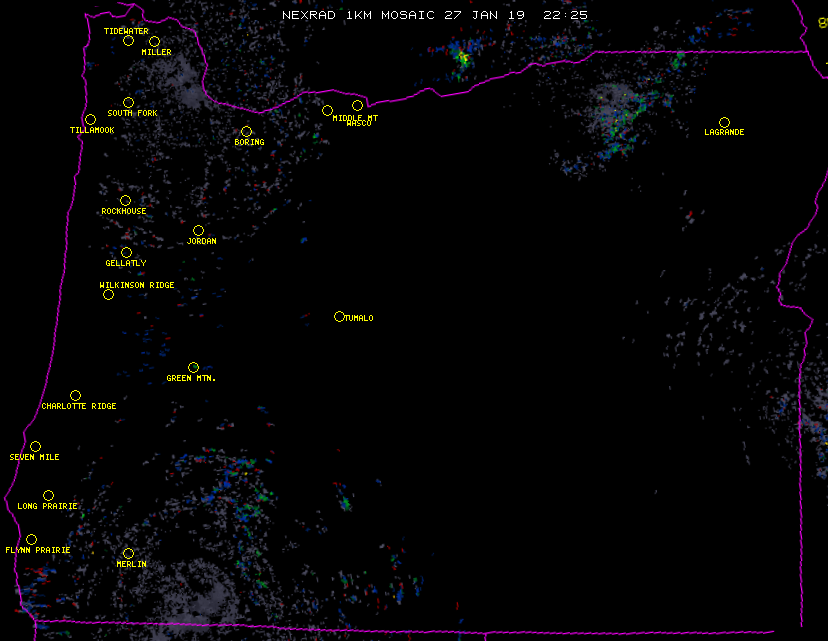Select the Jordan station circle
This screenshot has height=641, width=828.
tap(198, 230)
